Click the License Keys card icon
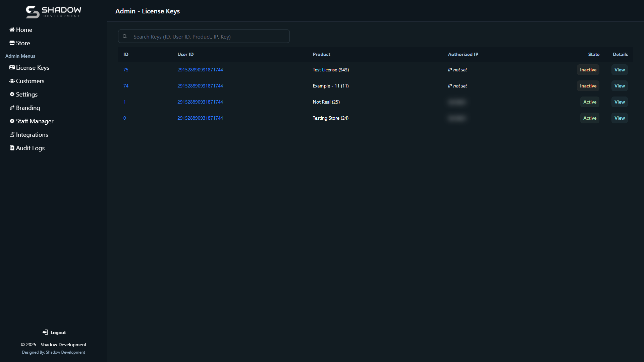Image resolution: width=644 pixels, height=362 pixels. [12, 68]
